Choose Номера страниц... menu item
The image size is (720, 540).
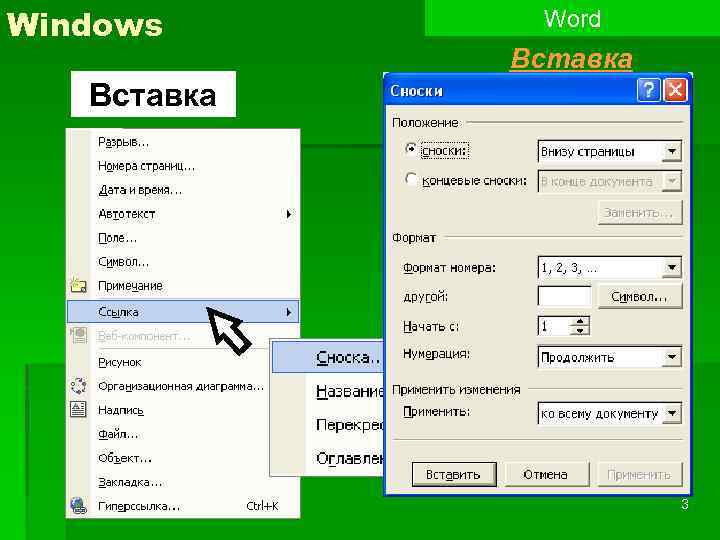point(183,166)
